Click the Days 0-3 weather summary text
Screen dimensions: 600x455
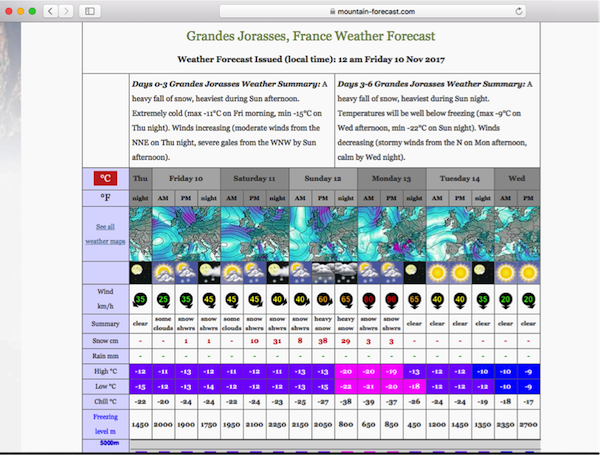232,120
